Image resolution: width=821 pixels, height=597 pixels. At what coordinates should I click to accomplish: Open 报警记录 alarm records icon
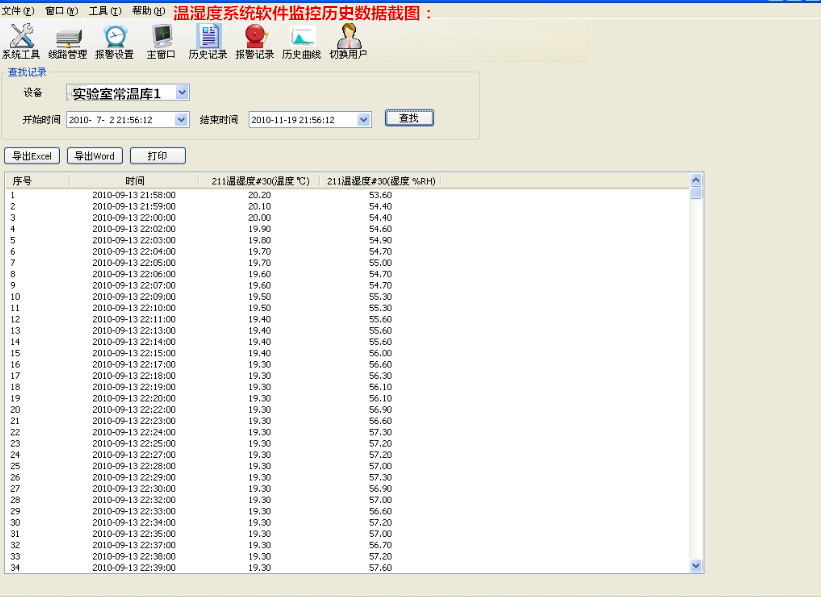point(254,38)
